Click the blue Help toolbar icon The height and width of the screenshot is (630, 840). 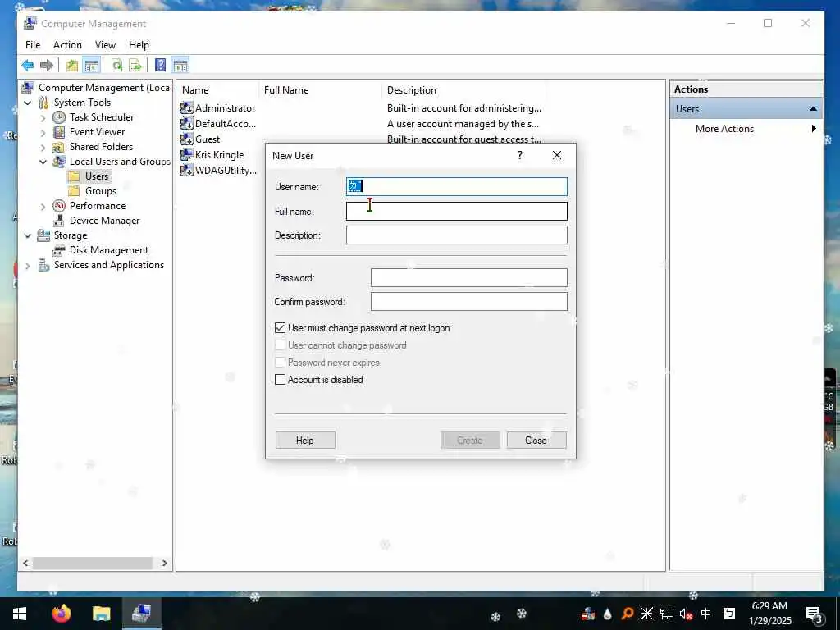(x=160, y=66)
